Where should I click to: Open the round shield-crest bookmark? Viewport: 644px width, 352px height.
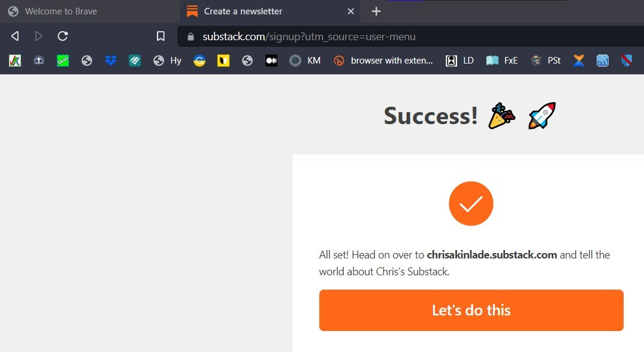[39, 61]
